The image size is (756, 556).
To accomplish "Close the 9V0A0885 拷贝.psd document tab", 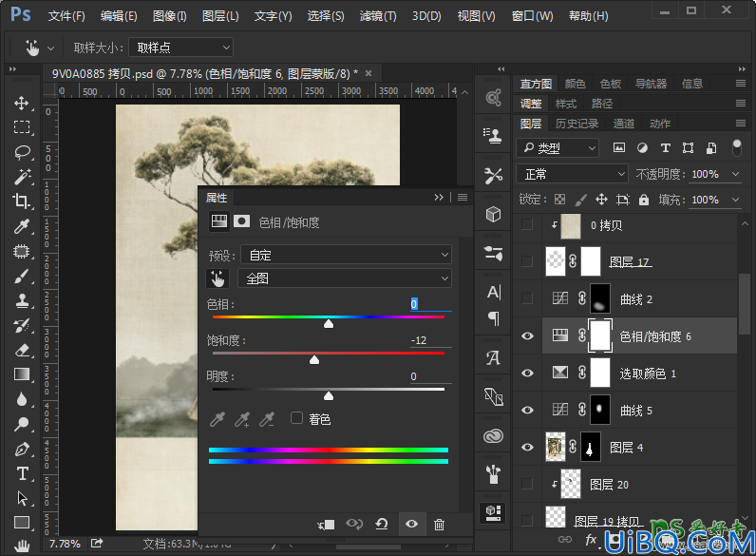I will (369, 73).
